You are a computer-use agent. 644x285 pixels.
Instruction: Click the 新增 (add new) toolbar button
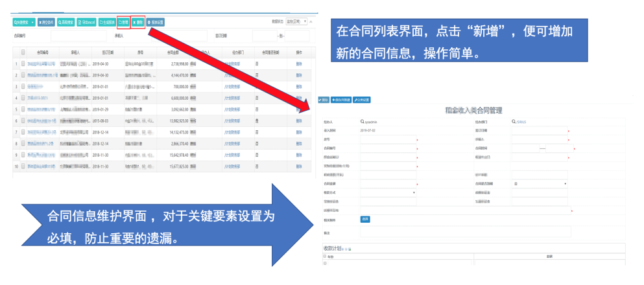click(x=123, y=22)
